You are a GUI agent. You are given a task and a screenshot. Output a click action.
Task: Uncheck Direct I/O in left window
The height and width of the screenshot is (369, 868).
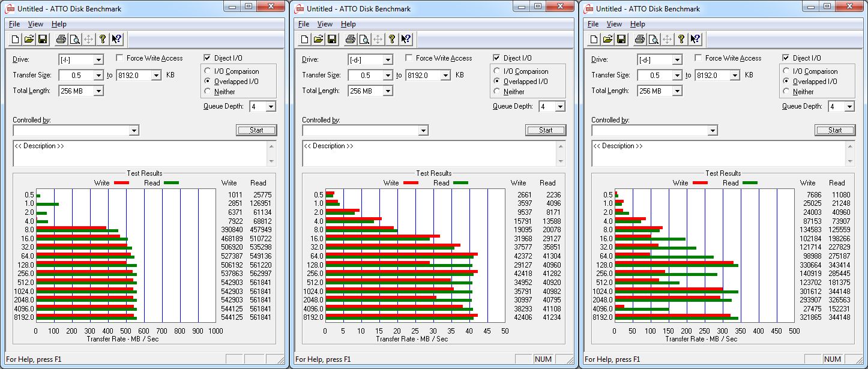(208, 58)
